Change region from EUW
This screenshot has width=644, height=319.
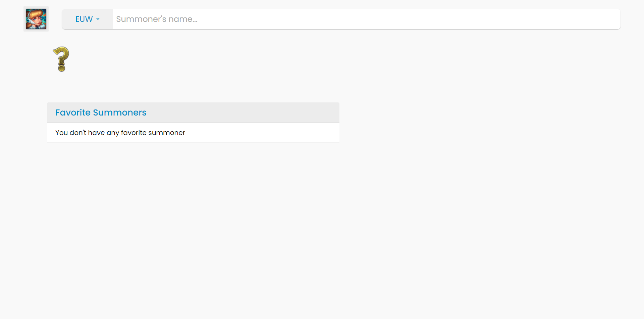click(x=87, y=19)
